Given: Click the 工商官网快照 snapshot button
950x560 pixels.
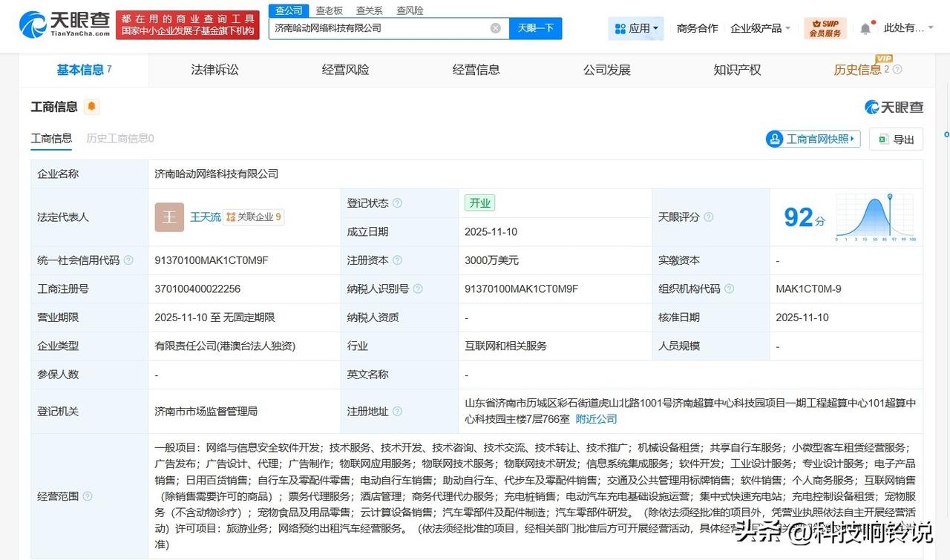Looking at the screenshot, I should 813,139.
